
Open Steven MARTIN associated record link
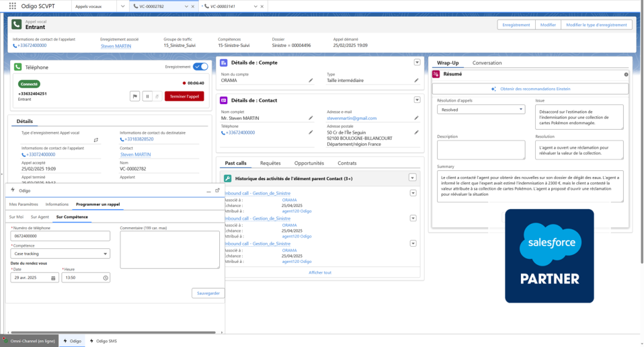(116, 46)
